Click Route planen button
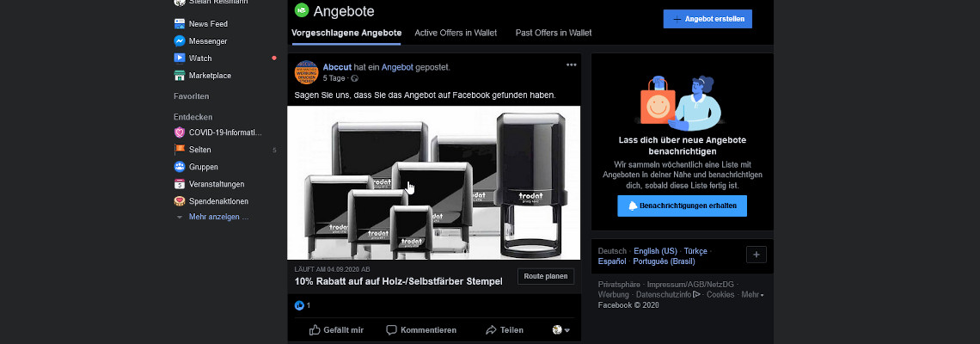Screen dimensions: 980x344 pyautogui.click(x=546, y=276)
